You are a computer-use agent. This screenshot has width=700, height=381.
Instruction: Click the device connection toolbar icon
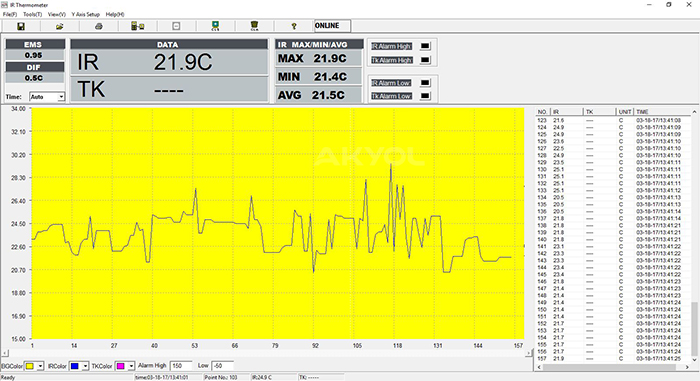point(138,26)
